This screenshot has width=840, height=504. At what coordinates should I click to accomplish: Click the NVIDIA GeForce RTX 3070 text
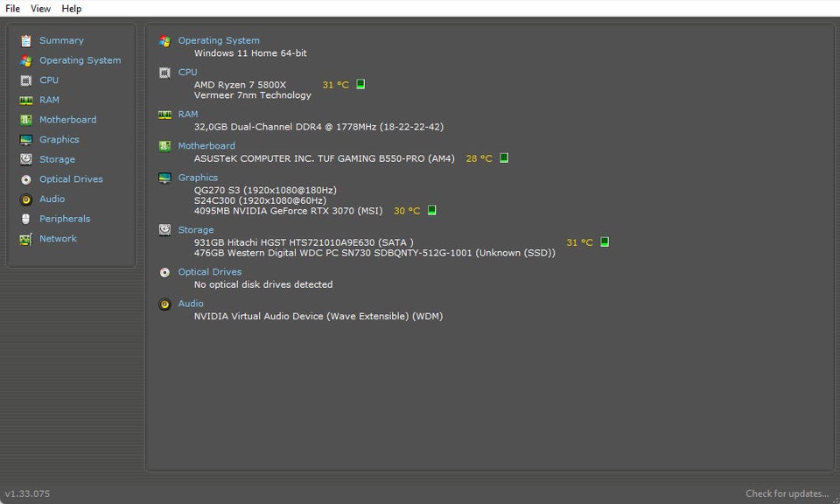pyautogui.click(x=288, y=211)
